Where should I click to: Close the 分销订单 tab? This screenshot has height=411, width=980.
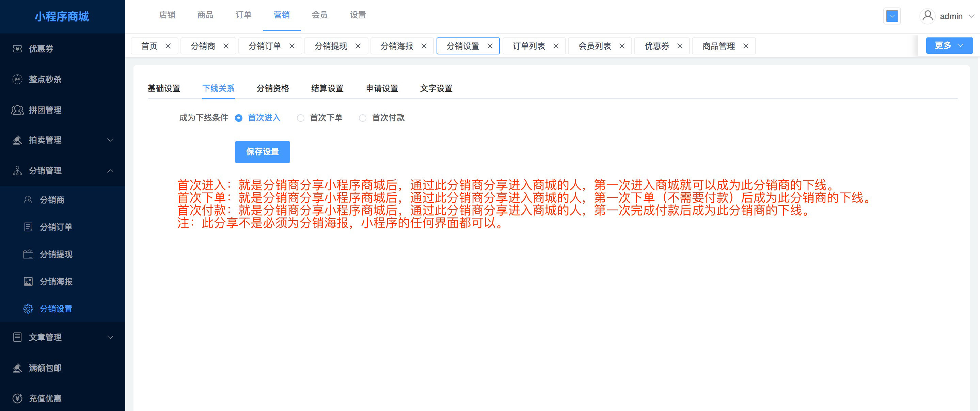(292, 46)
